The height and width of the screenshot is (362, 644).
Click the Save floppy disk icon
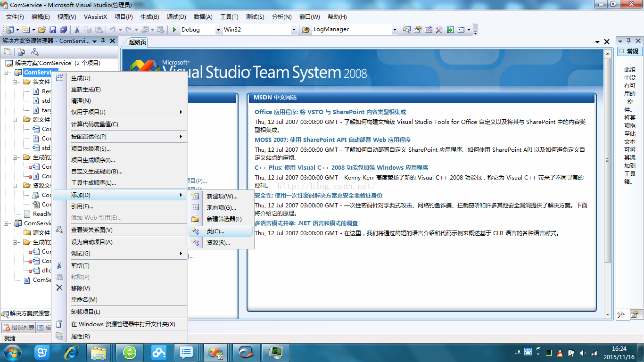pos(53,30)
